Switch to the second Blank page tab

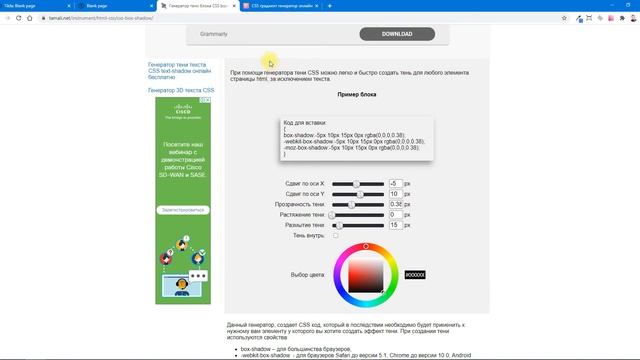pyautogui.click(x=116, y=6)
